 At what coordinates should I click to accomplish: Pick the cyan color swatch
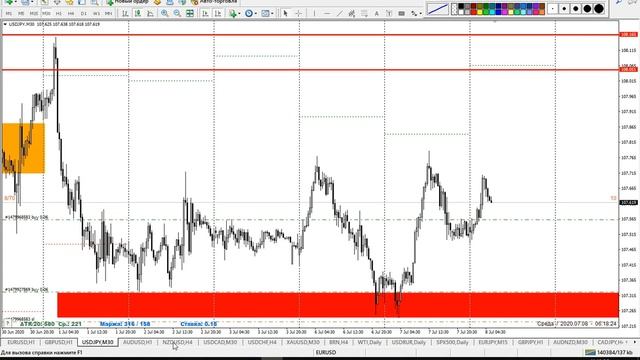[492, 12]
